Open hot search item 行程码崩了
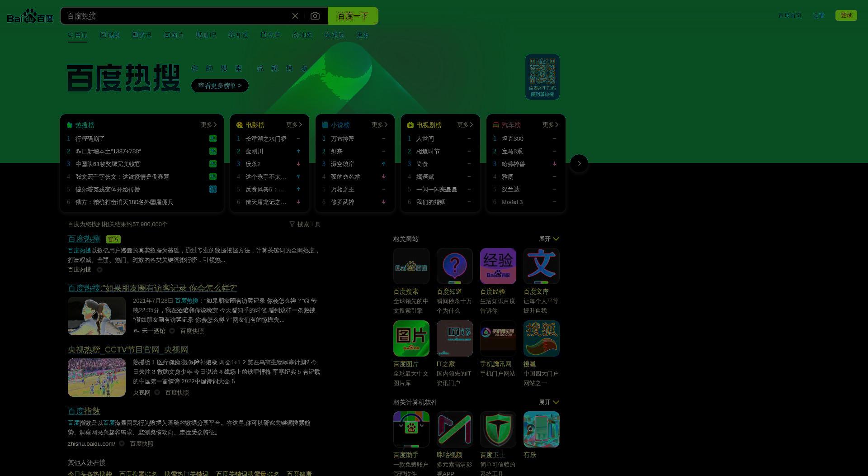Screen dimensions: 868x476 (x=90, y=138)
